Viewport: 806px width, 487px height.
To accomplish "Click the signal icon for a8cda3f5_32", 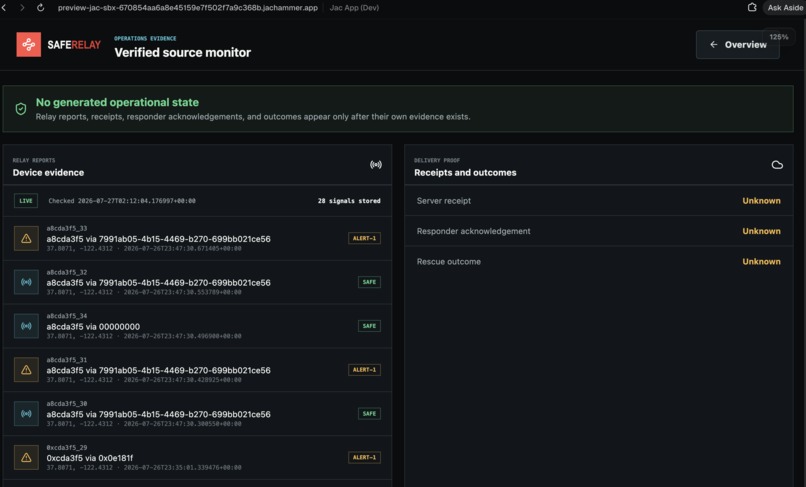I will (26, 282).
